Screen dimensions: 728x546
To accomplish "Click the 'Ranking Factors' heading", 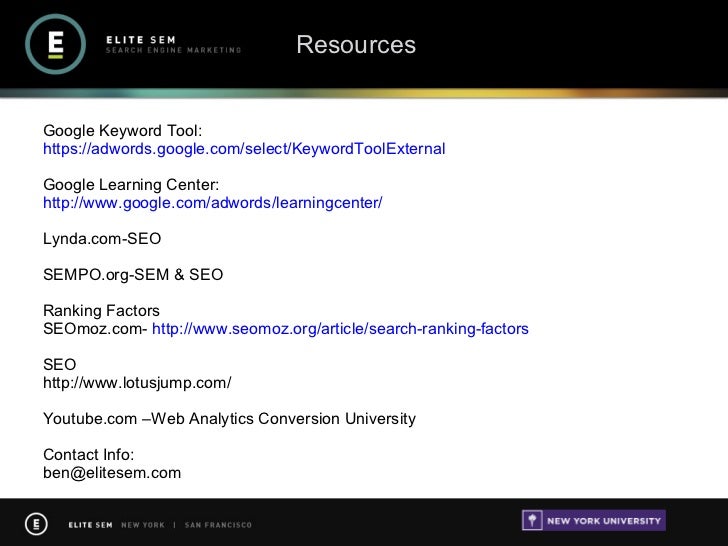I will tap(101, 310).
